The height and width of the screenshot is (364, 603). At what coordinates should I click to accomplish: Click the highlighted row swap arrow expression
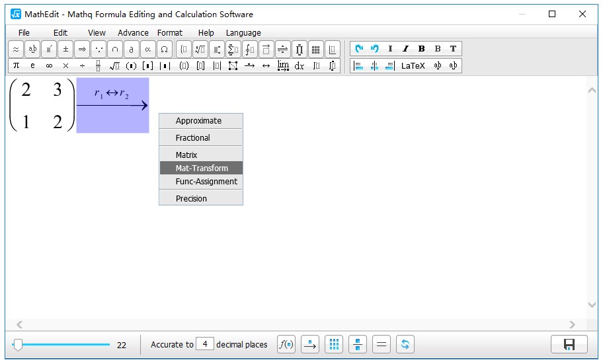point(112,105)
